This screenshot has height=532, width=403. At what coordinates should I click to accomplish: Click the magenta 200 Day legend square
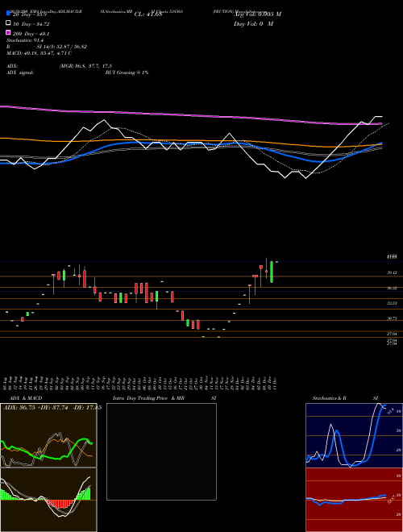coord(8,32)
